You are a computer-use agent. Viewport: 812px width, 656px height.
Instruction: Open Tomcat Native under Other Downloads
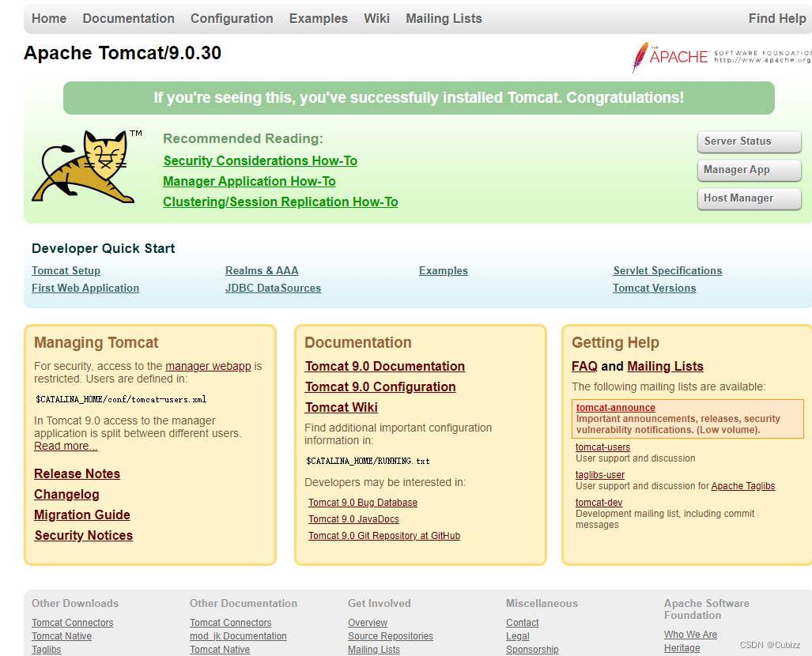(62, 636)
